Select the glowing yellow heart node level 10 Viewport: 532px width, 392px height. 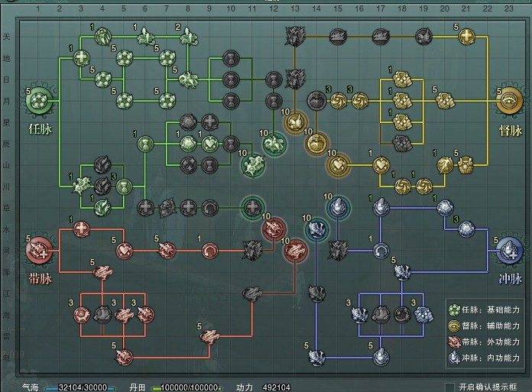(336, 164)
